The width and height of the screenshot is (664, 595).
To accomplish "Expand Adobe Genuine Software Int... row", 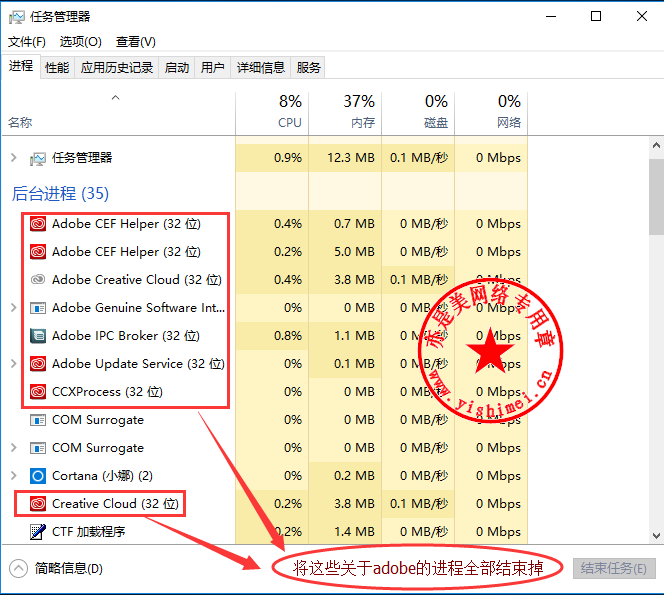I will pyautogui.click(x=14, y=307).
